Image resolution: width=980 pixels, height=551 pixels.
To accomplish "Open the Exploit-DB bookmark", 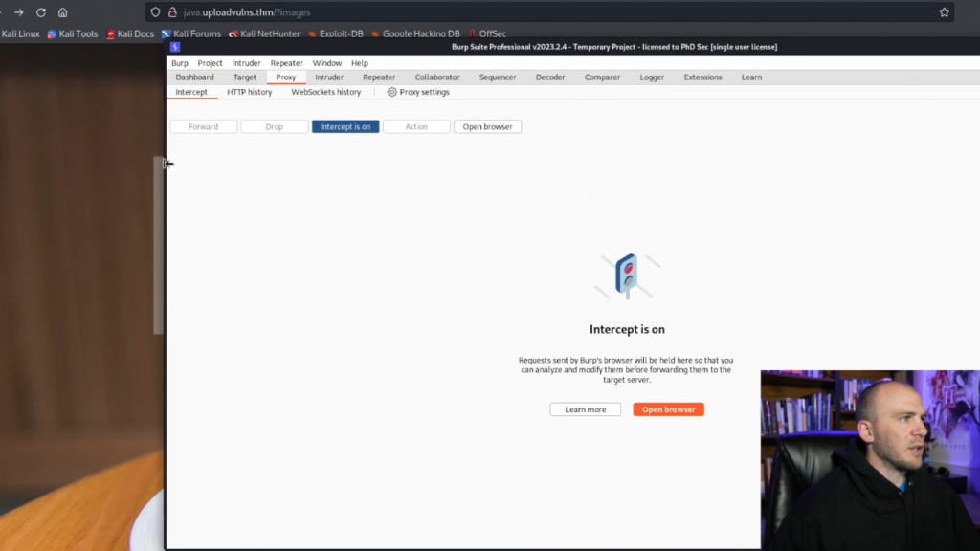I will click(336, 33).
